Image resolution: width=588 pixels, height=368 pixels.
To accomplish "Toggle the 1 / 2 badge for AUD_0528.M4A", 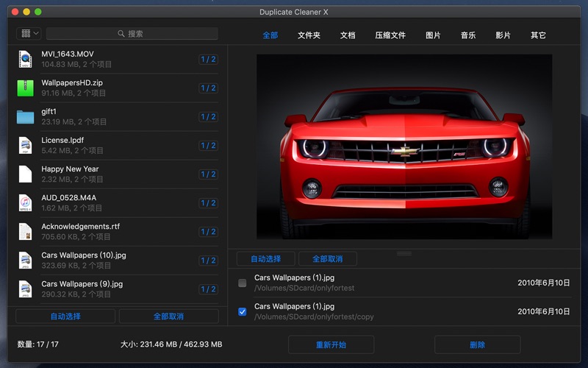I will point(208,203).
